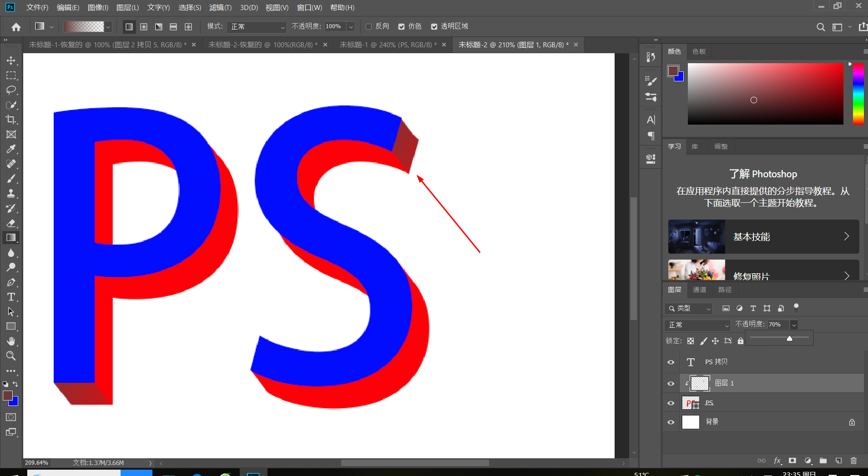Uncheck the 仿色 dither checkbox

tap(401, 27)
